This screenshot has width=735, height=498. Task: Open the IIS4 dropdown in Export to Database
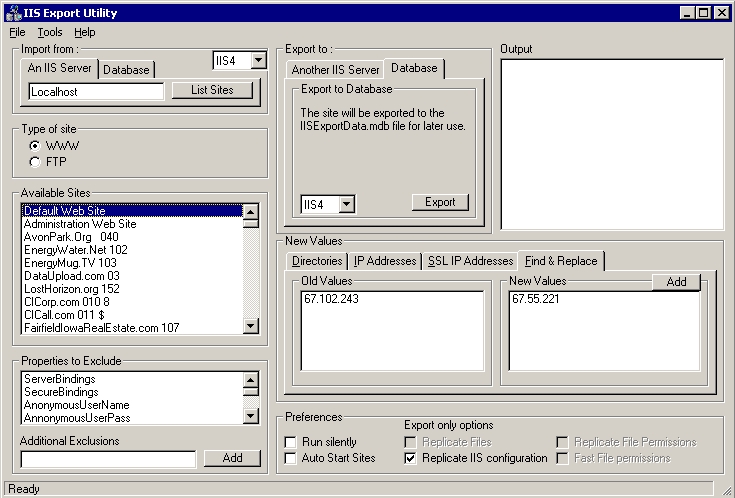346,204
